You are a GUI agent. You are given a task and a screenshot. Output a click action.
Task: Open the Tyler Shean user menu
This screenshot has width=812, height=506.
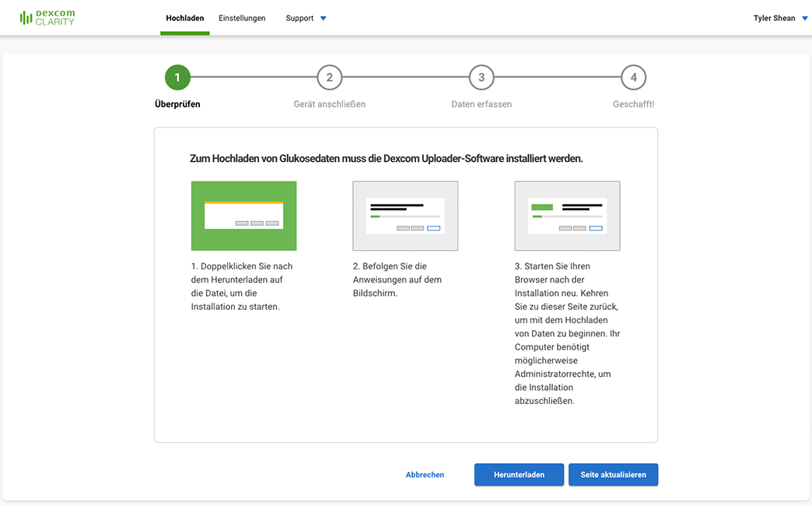[x=774, y=18]
